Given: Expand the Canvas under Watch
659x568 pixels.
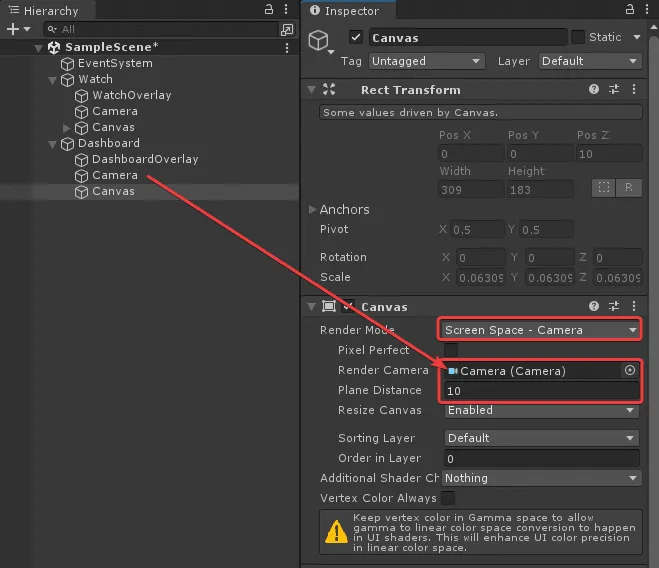Looking at the screenshot, I should tap(66, 127).
